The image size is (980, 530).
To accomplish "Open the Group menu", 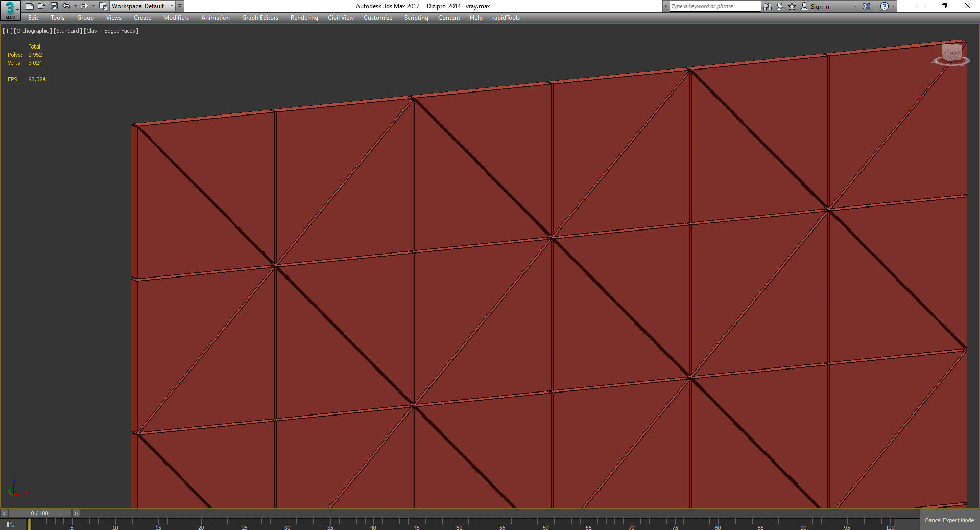I will click(x=85, y=18).
